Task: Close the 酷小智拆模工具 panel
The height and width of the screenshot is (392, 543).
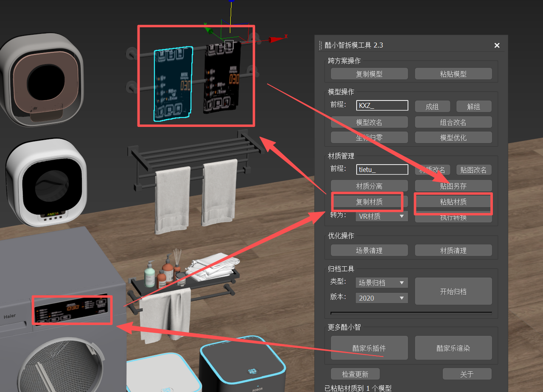Action: 497,45
